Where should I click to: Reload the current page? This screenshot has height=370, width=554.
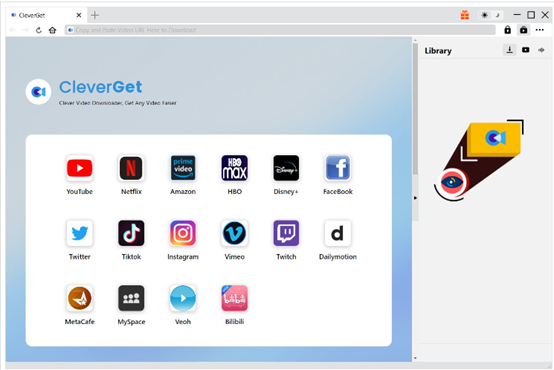pyautogui.click(x=39, y=30)
